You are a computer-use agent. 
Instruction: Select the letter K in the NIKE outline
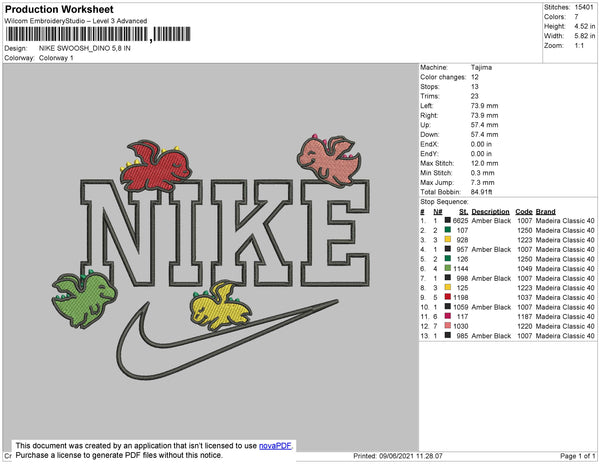point(253,233)
